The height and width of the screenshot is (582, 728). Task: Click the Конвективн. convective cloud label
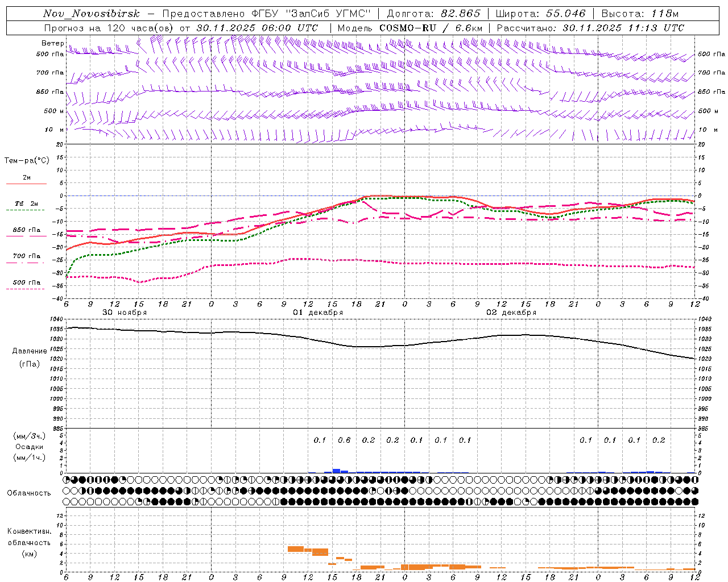29,531
